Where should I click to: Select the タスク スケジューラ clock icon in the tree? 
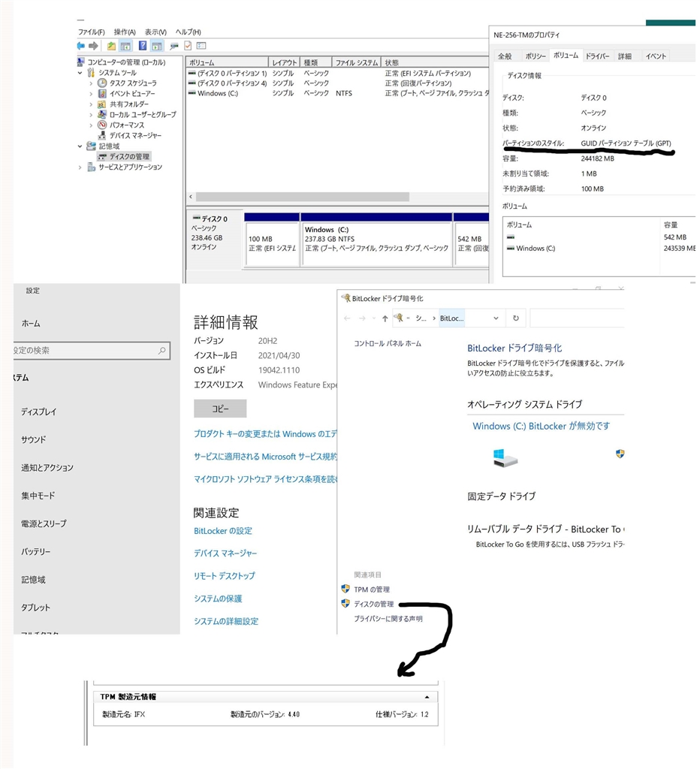click(102, 83)
